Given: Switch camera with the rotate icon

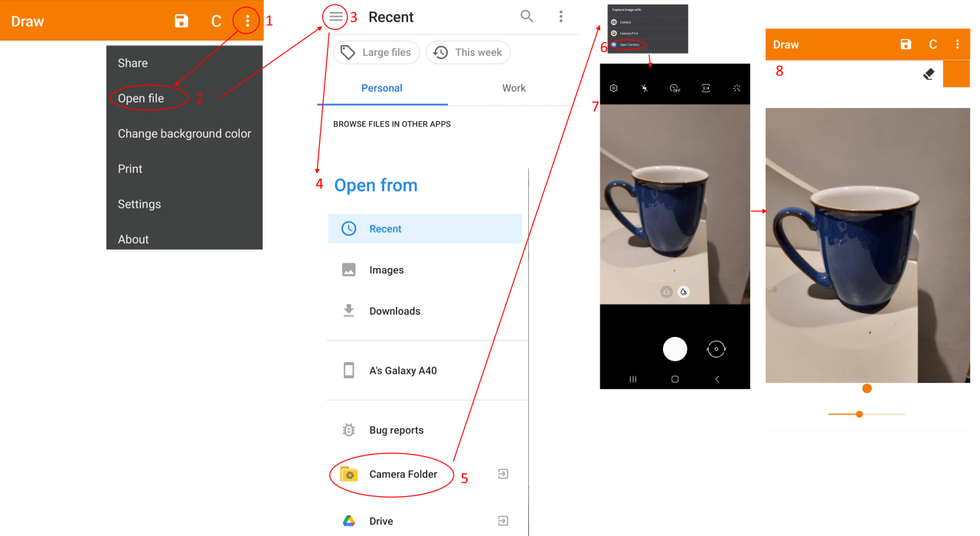Looking at the screenshot, I should [x=717, y=349].
